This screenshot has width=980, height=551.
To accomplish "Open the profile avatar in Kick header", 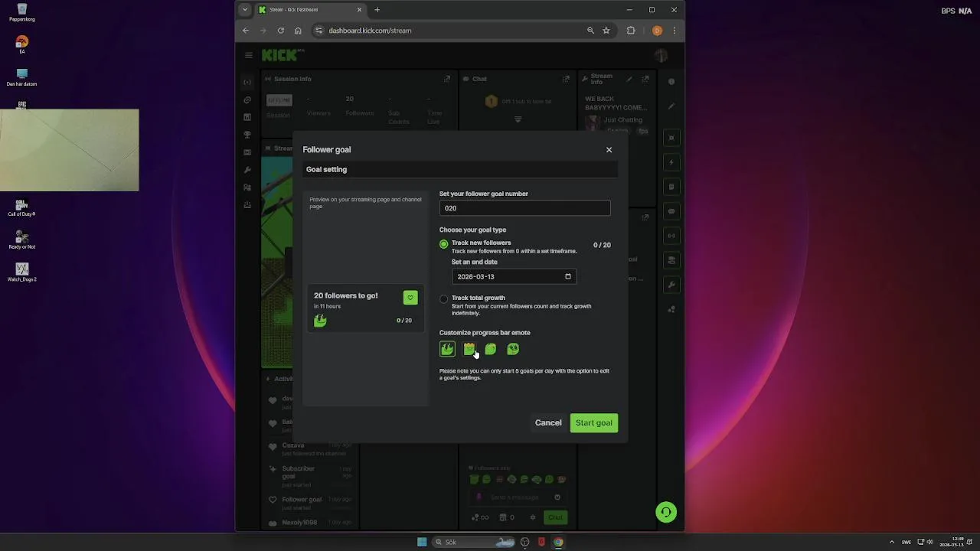I will tap(661, 55).
